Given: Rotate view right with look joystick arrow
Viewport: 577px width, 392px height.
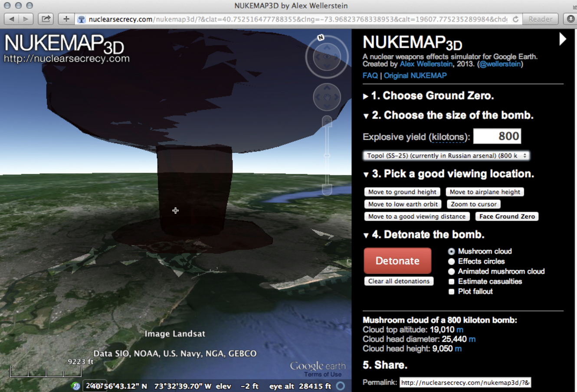Looking at the screenshot, I should 337,57.
